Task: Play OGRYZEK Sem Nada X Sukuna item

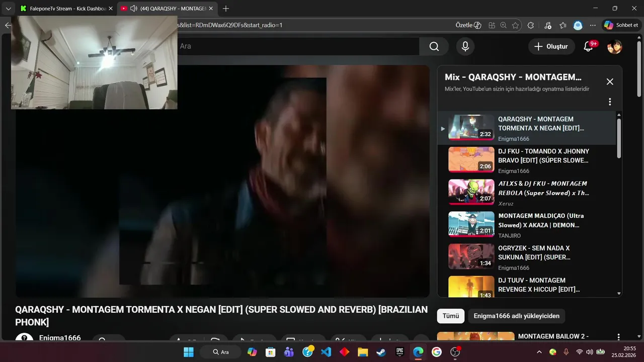Action: pos(526,256)
